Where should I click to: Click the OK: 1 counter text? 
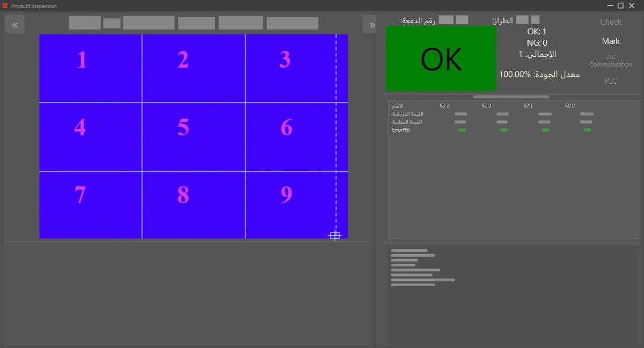click(x=537, y=32)
